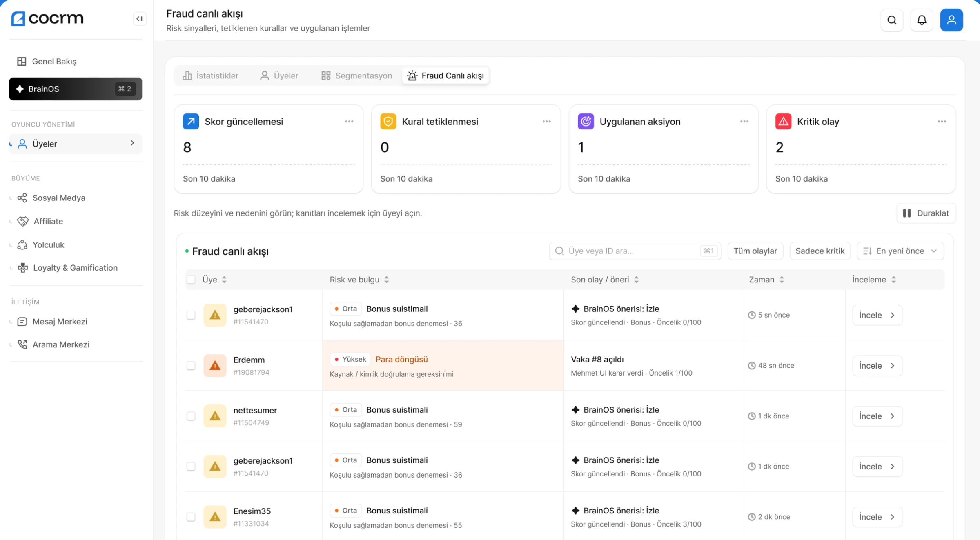This screenshot has width=980, height=540.
Task: Pause the feed with Duraklat
Action: point(926,213)
